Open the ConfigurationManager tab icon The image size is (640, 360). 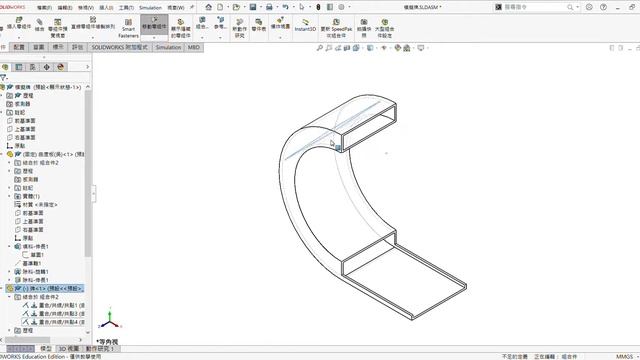click(x=33, y=67)
